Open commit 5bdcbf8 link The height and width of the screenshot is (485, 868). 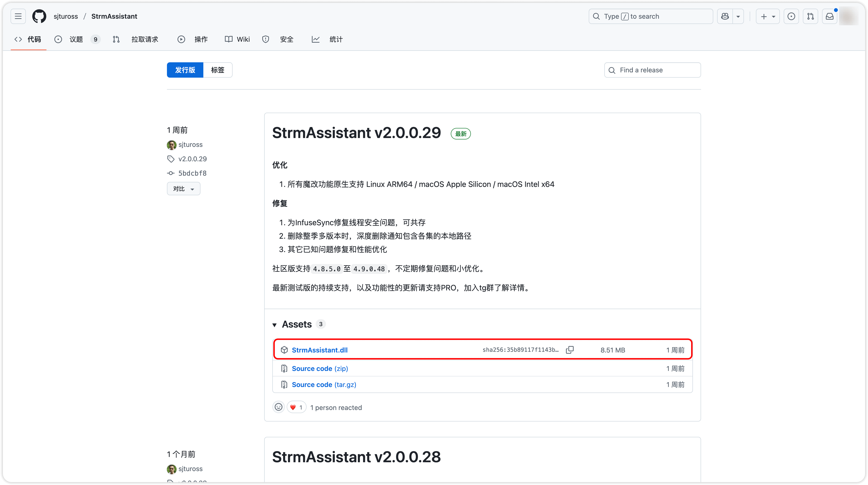coord(192,173)
